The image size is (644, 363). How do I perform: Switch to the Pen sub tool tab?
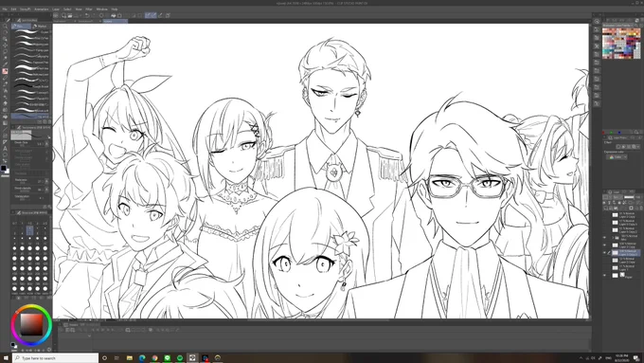coord(21,26)
